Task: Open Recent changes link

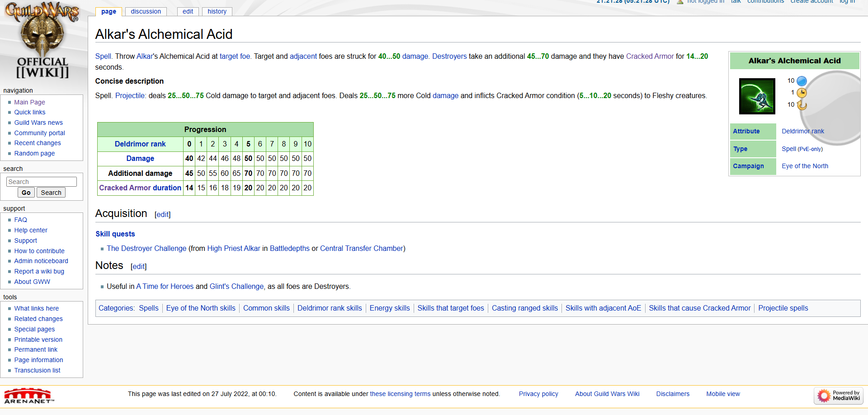Action: coord(38,143)
